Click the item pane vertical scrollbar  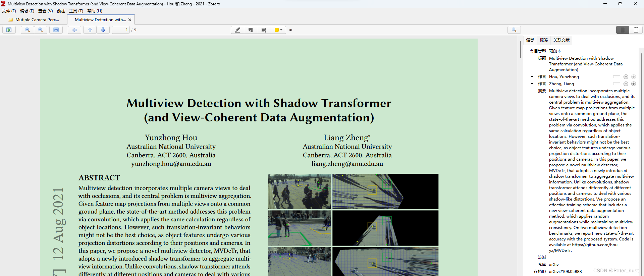pos(642,161)
